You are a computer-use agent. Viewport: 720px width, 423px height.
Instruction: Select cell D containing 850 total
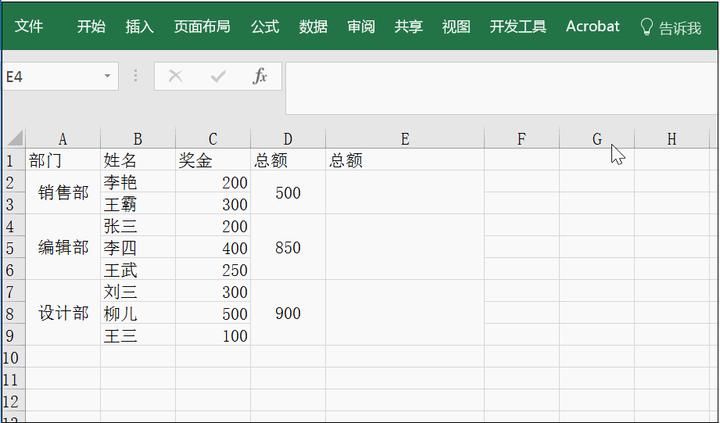pyautogui.click(x=288, y=248)
